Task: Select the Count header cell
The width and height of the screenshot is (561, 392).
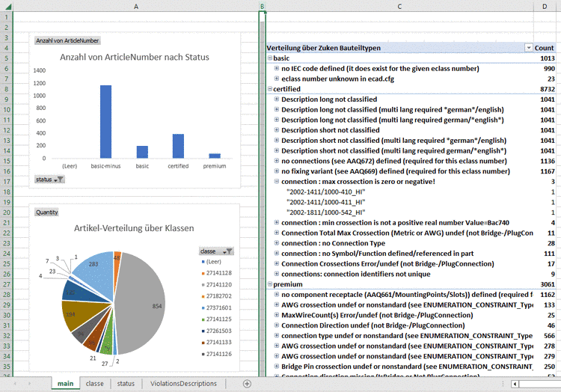Action: (x=545, y=48)
